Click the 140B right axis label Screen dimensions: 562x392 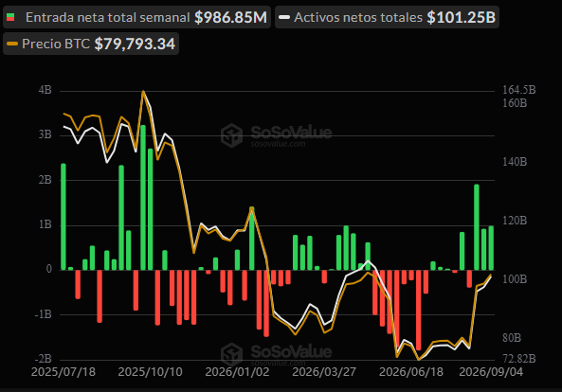coord(515,162)
